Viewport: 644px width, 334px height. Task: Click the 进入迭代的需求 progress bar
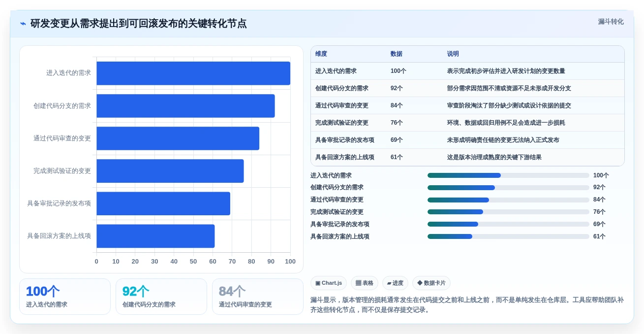(508, 175)
